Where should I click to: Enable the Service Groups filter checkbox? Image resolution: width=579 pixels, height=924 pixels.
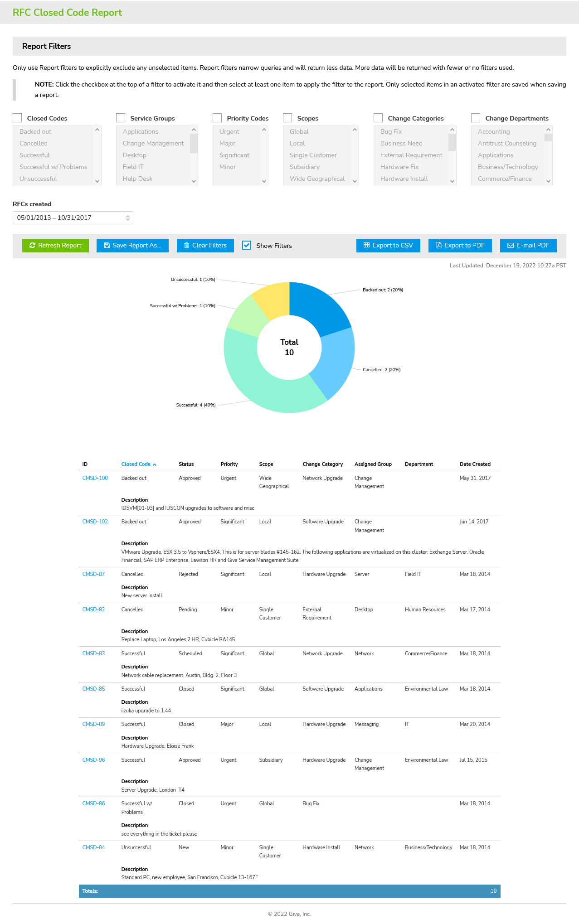[x=121, y=118]
